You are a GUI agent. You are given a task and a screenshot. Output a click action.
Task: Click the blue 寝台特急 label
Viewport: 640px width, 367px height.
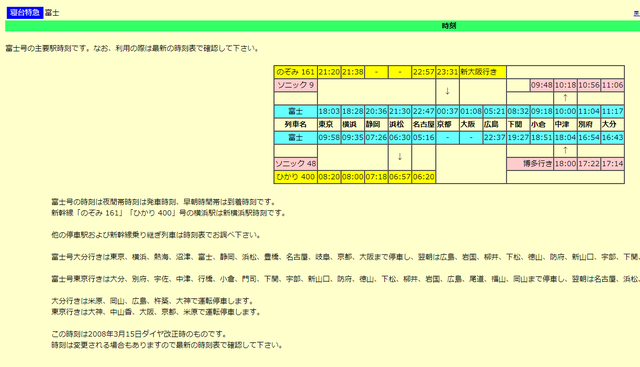25,13
